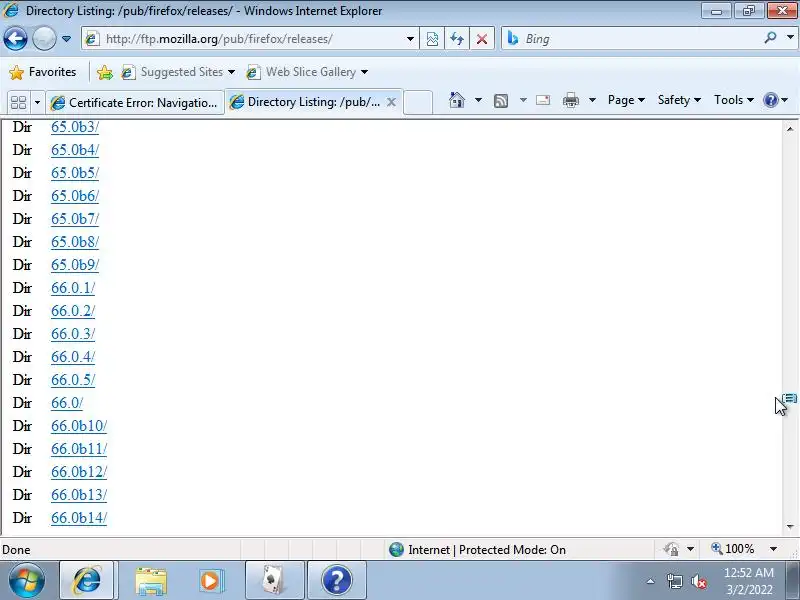Click the Help question mark icon
This screenshot has height=600, width=800.
[770, 100]
